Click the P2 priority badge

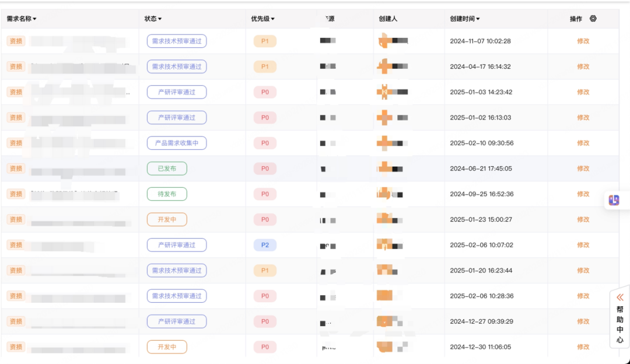[265, 245]
